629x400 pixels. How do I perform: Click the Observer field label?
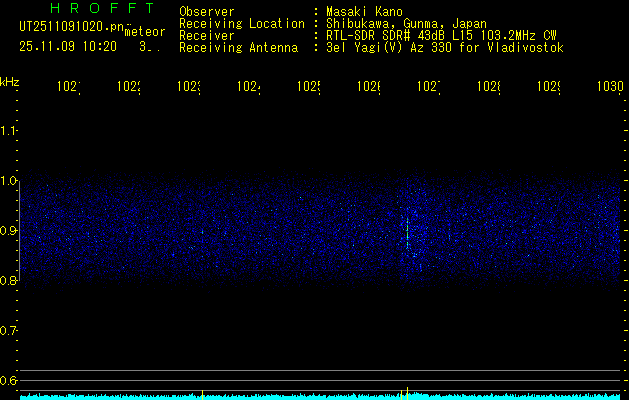pyautogui.click(x=206, y=11)
